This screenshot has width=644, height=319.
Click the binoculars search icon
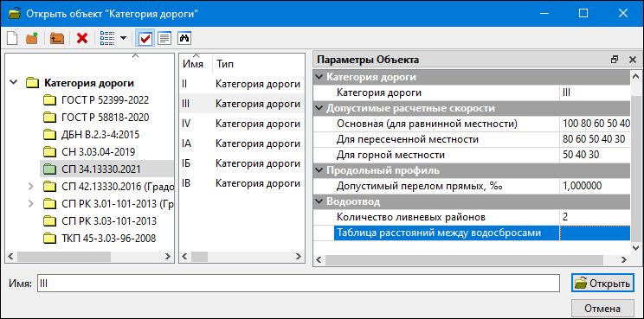(184, 39)
